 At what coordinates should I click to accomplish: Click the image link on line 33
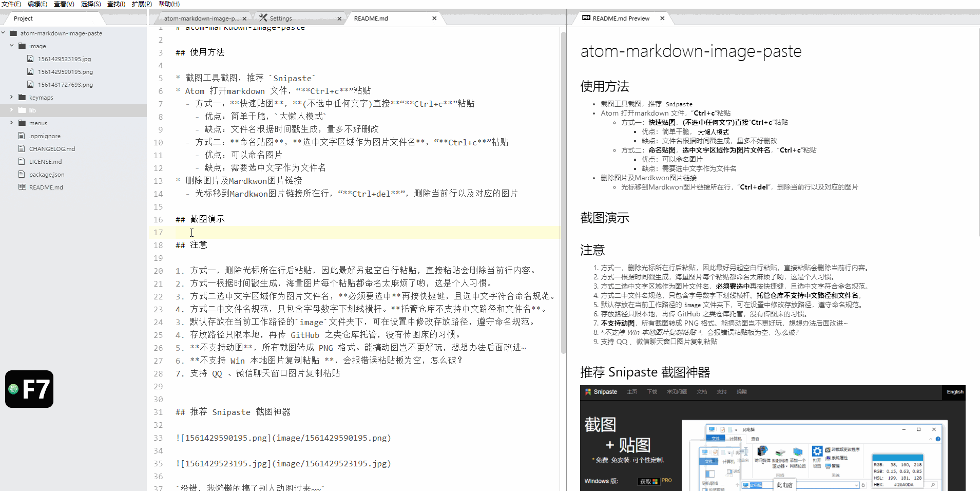click(283, 438)
